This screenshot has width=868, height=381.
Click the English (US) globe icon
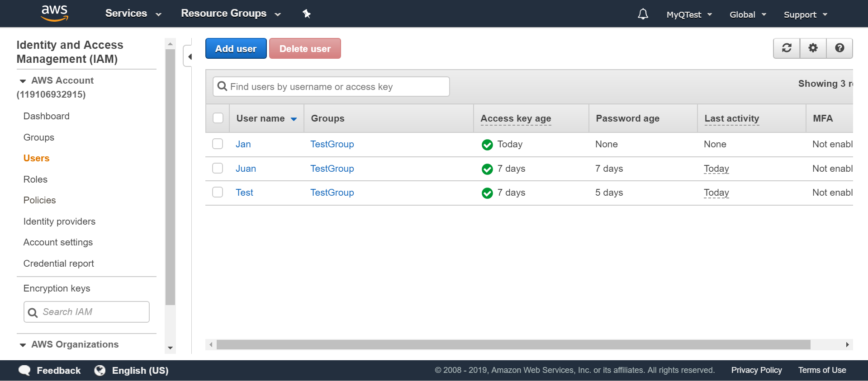tap(100, 371)
